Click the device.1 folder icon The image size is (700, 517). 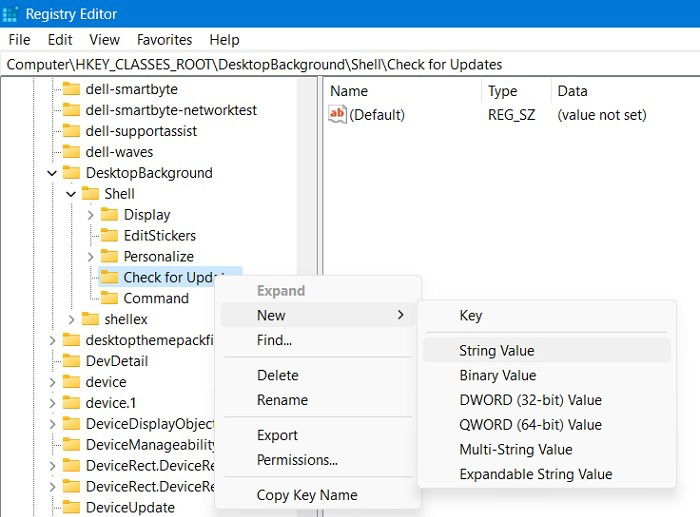pyautogui.click(x=71, y=403)
